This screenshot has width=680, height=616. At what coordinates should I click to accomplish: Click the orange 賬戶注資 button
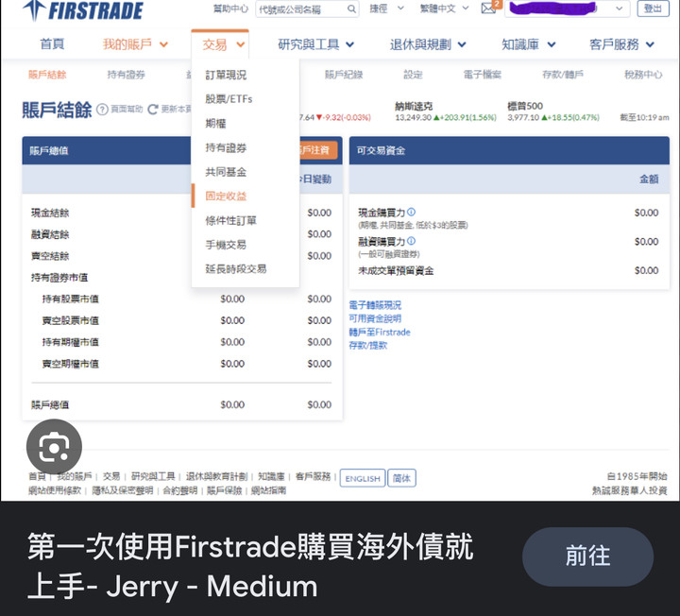tap(317, 150)
